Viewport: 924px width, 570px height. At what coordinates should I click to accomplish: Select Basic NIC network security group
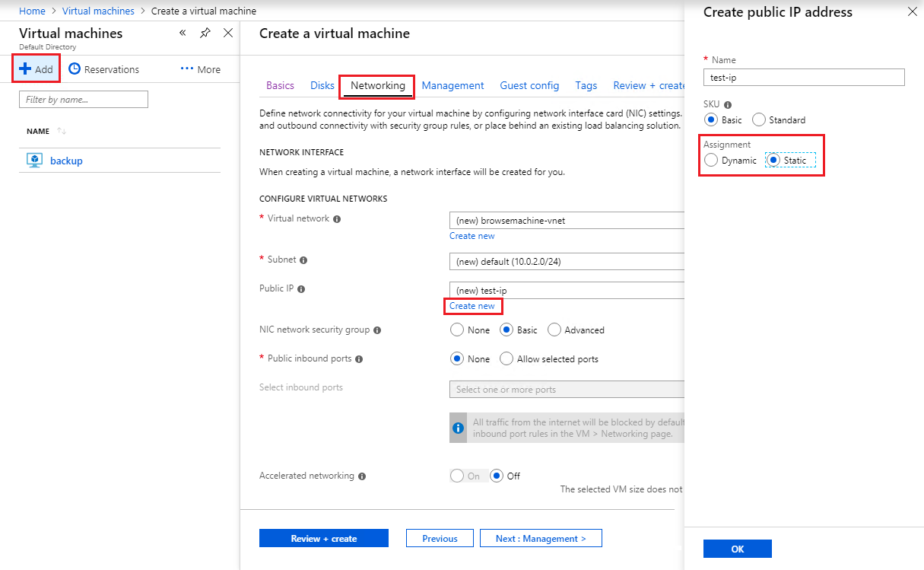[506, 330]
